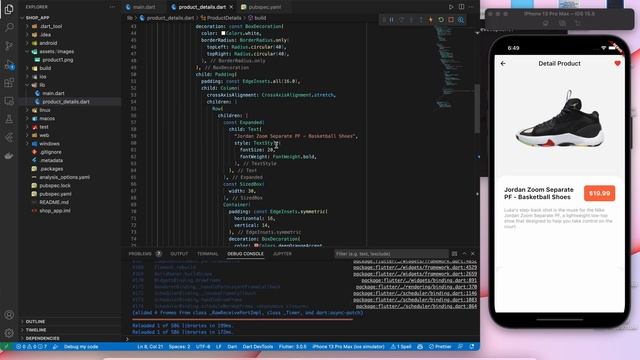Open the Run and Debug view
This screenshot has width=640, height=360.
[9, 64]
